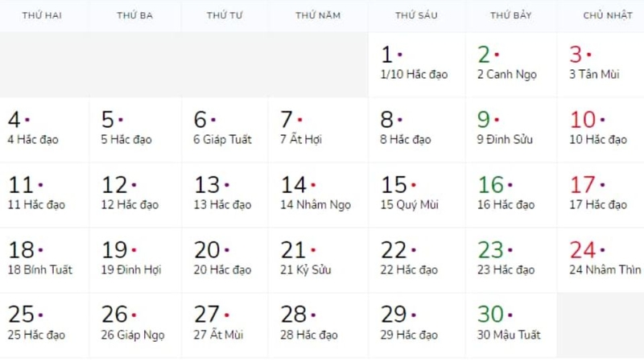Screen dimensions: 644x362
Task: Select Sunday date 10 Hắc đạo
Action: tap(600, 130)
